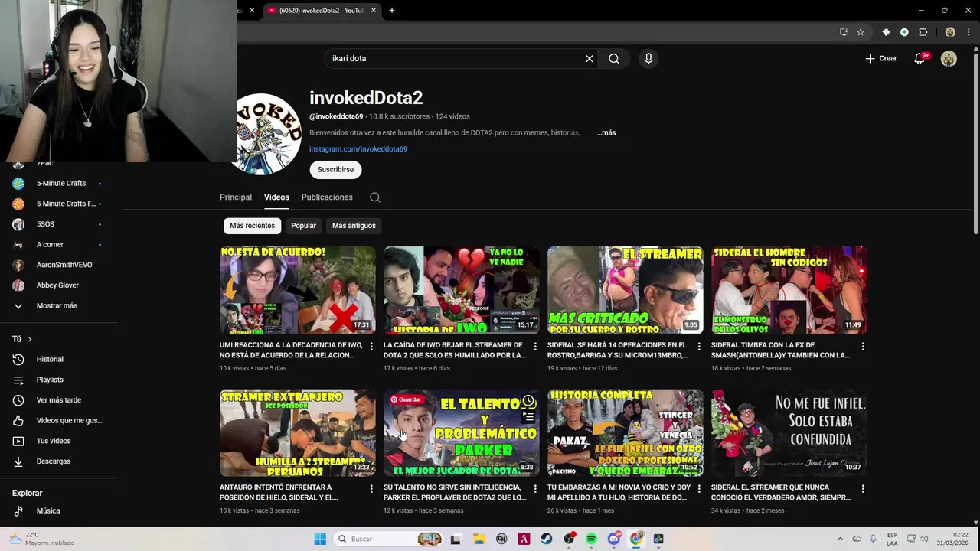Click the install app icon in address bar
This screenshot has height=551, width=980.
click(x=844, y=32)
